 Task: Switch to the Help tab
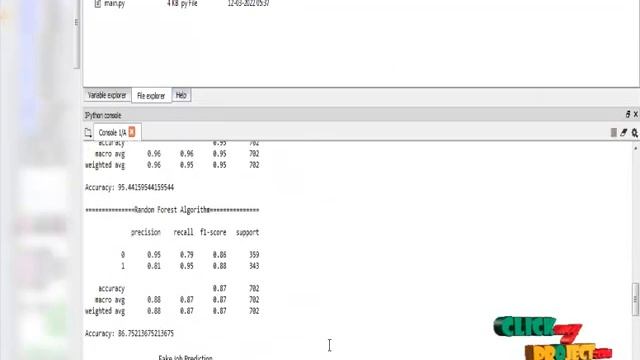coord(181,96)
